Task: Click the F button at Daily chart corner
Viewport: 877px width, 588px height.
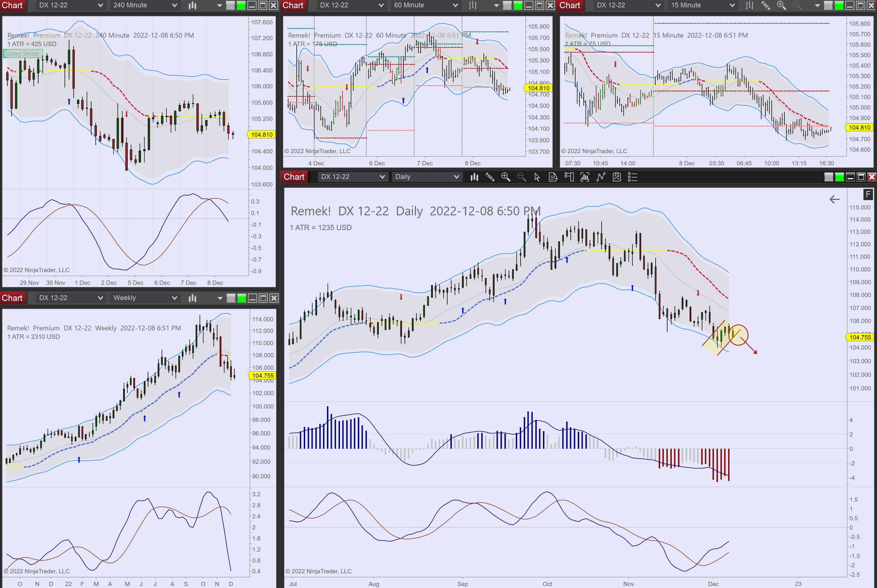Action: tap(868, 194)
